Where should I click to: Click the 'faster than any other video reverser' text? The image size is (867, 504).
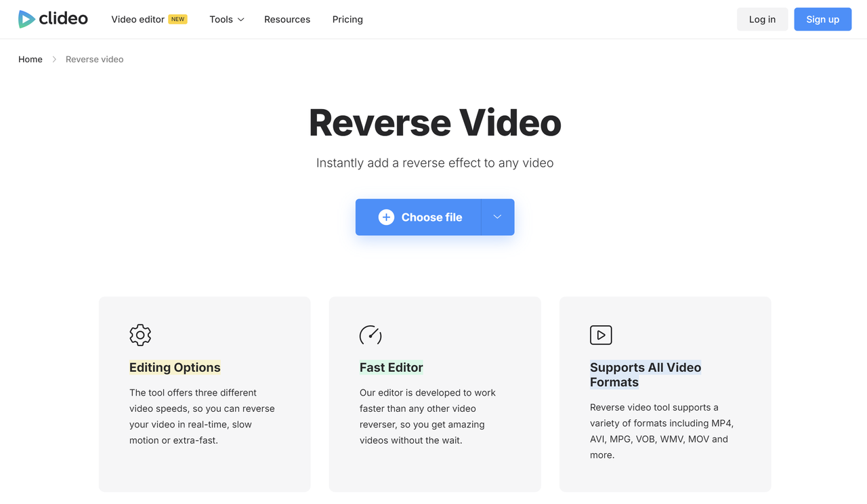(427, 416)
